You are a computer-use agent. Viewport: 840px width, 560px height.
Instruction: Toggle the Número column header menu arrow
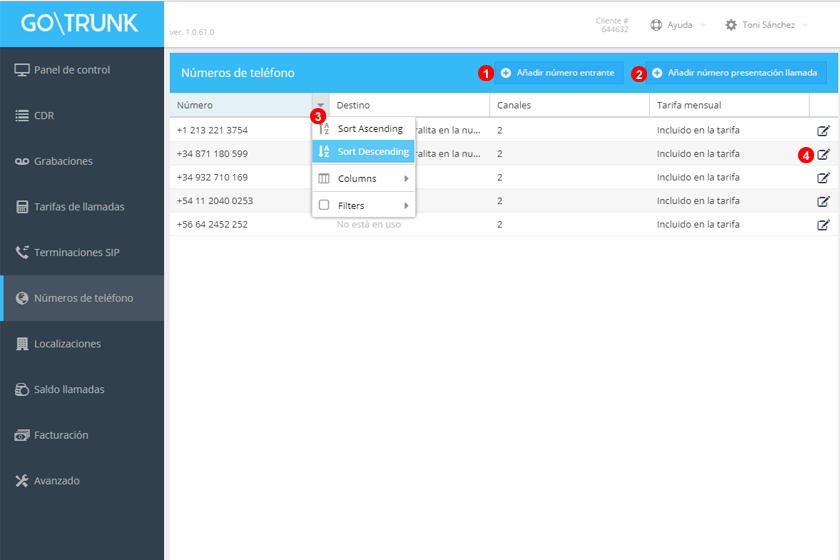(320, 105)
